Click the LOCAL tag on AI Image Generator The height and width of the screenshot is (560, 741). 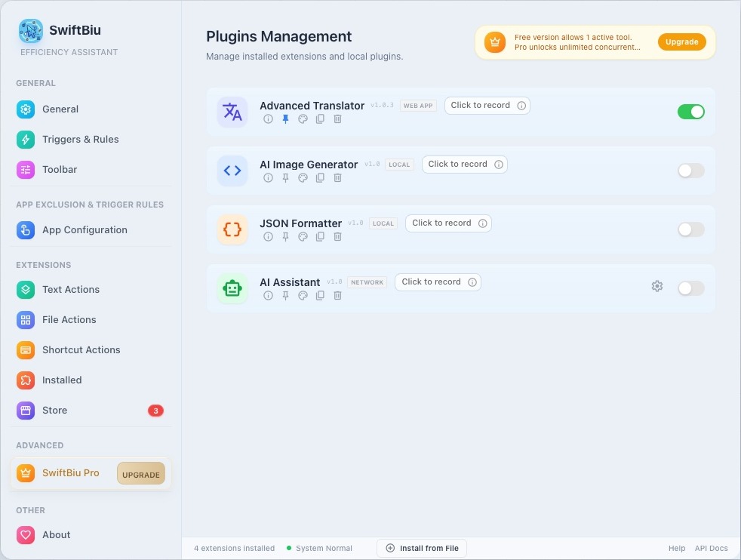399,165
